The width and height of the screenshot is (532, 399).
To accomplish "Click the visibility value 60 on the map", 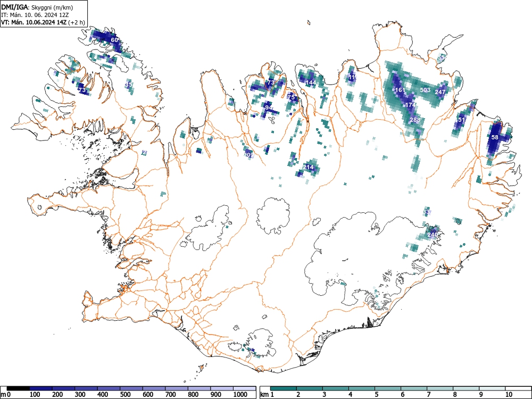I will [x=115, y=40].
